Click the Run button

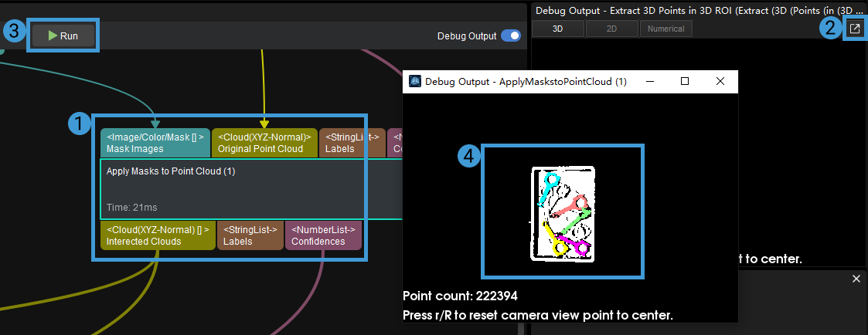click(63, 36)
